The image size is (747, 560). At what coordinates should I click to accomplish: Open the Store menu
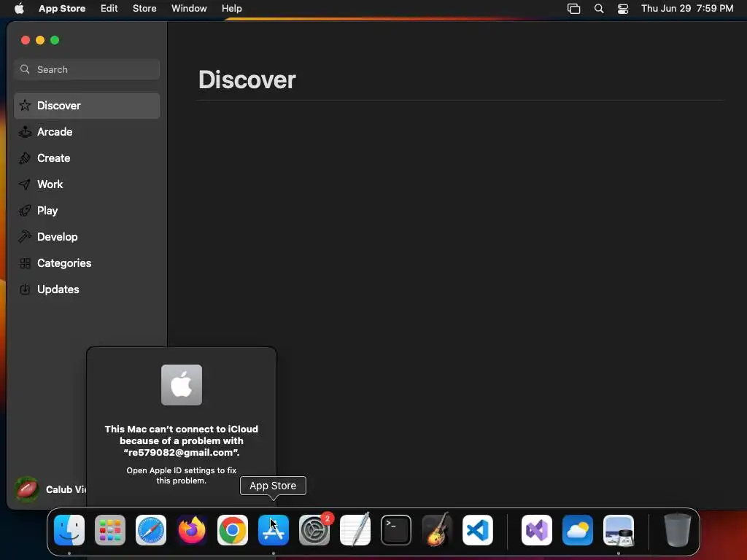pos(144,8)
